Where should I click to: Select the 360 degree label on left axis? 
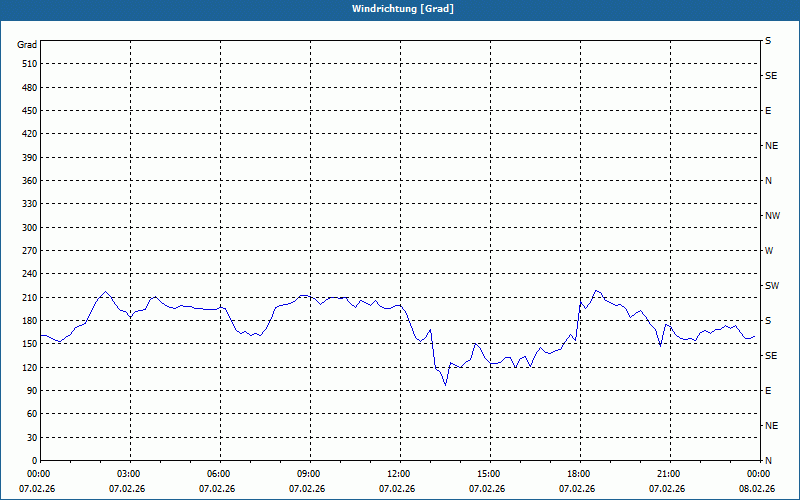(x=28, y=181)
